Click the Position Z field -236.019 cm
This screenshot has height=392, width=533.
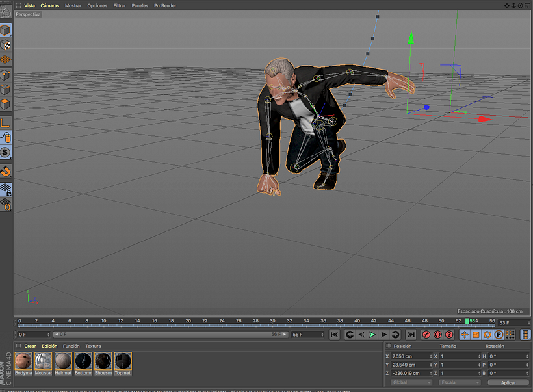point(411,373)
